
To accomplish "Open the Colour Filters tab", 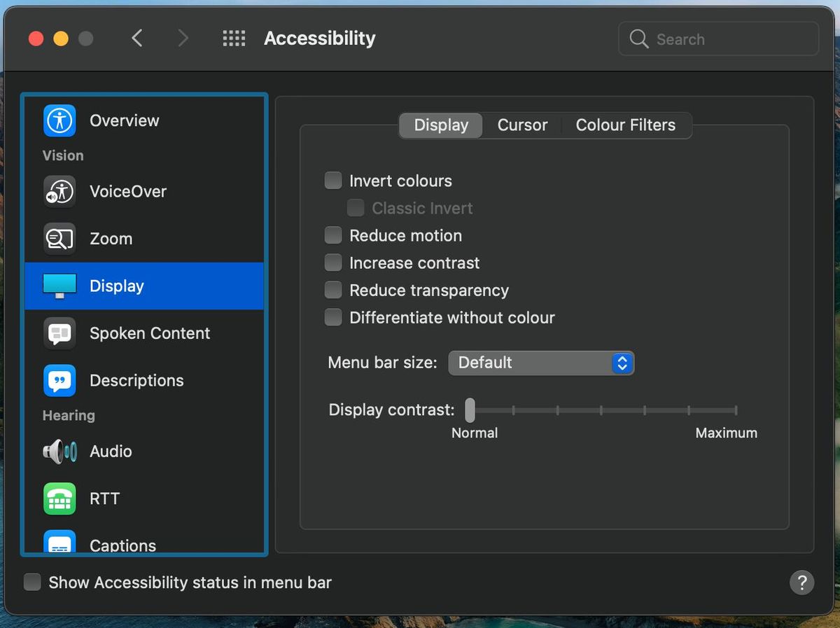I will pyautogui.click(x=625, y=125).
